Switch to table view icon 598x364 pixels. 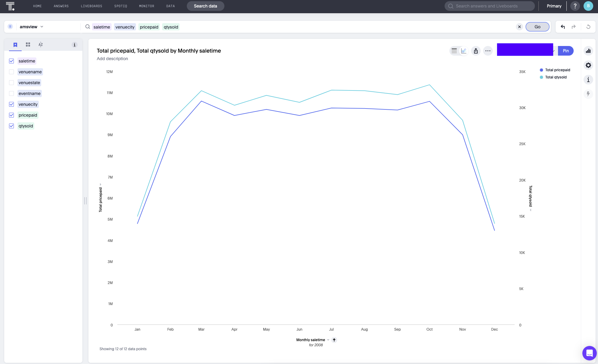[x=454, y=51]
